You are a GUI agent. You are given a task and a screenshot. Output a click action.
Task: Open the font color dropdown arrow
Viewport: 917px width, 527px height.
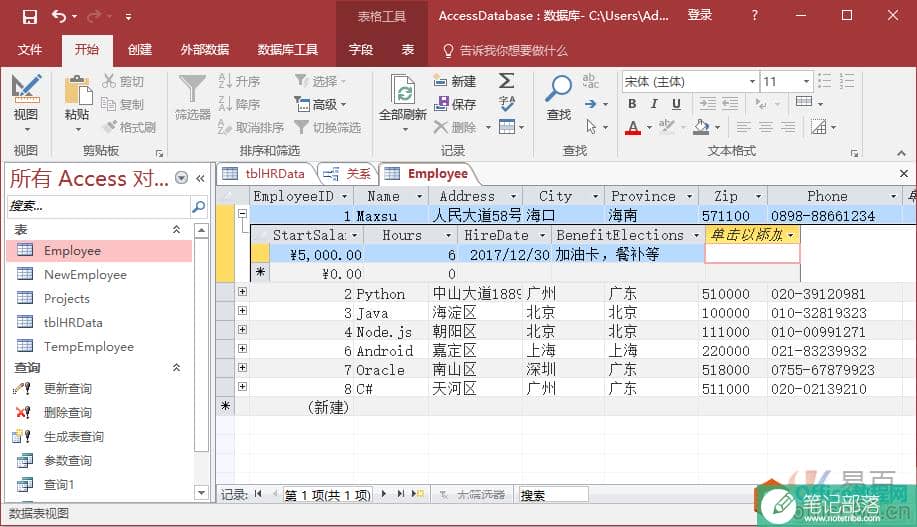click(x=649, y=128)
